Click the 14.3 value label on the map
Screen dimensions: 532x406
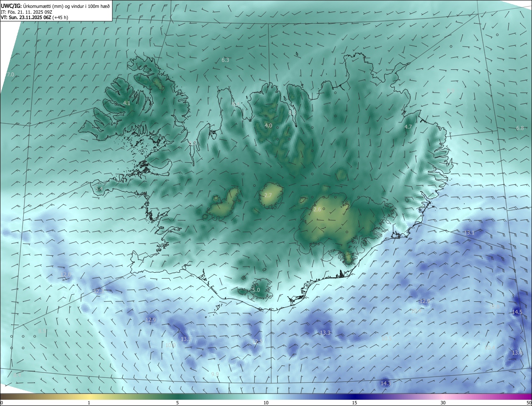[x=386, y=383]
